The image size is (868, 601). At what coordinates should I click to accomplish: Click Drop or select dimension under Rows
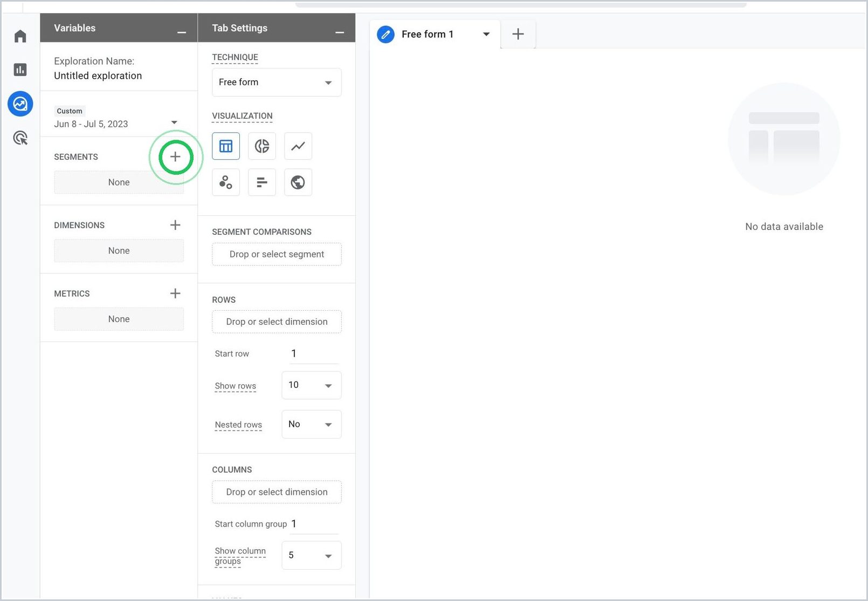[277, 322]
